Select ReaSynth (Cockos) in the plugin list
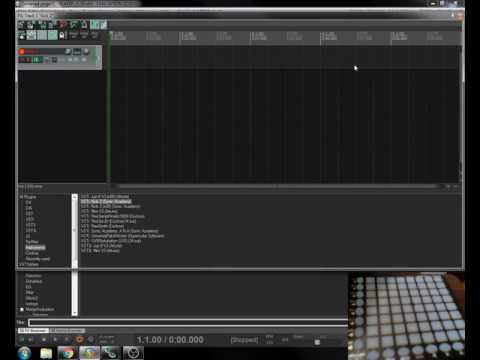This screenshot has height=360, width=480. click(x=102, y=226)
